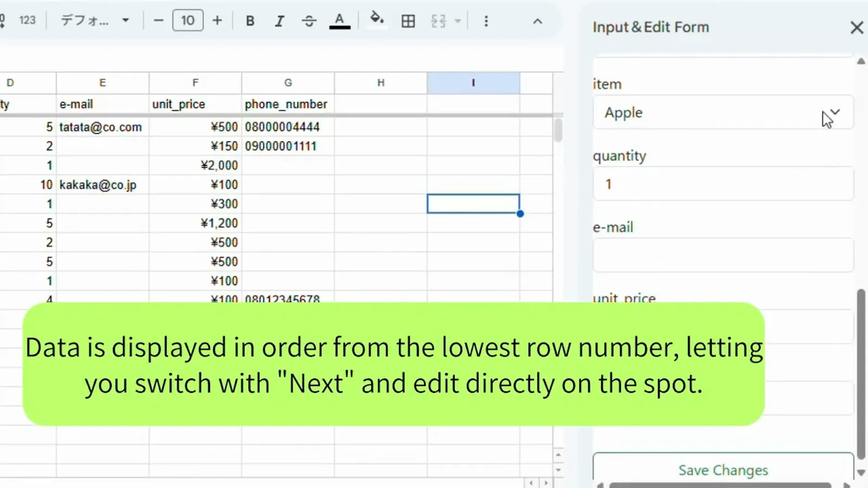The width and height of the screenshot is (868, 488).
Task: Click the form panel vertical scrollbar thumb
Action: (x=861, y=374)
